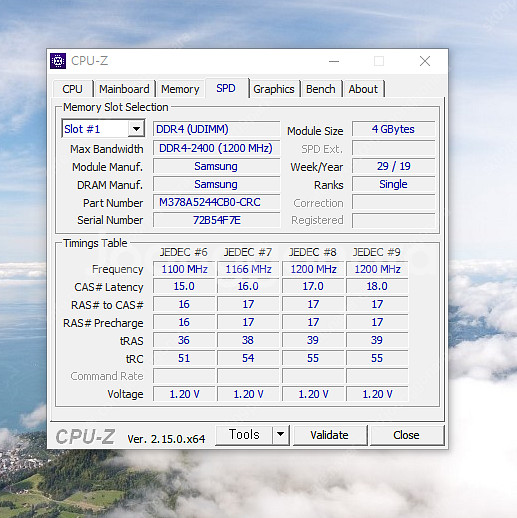Click the JEDEC #7 column header
The height and width of the screenshot is (518, 517).
(x=248, y=252)
